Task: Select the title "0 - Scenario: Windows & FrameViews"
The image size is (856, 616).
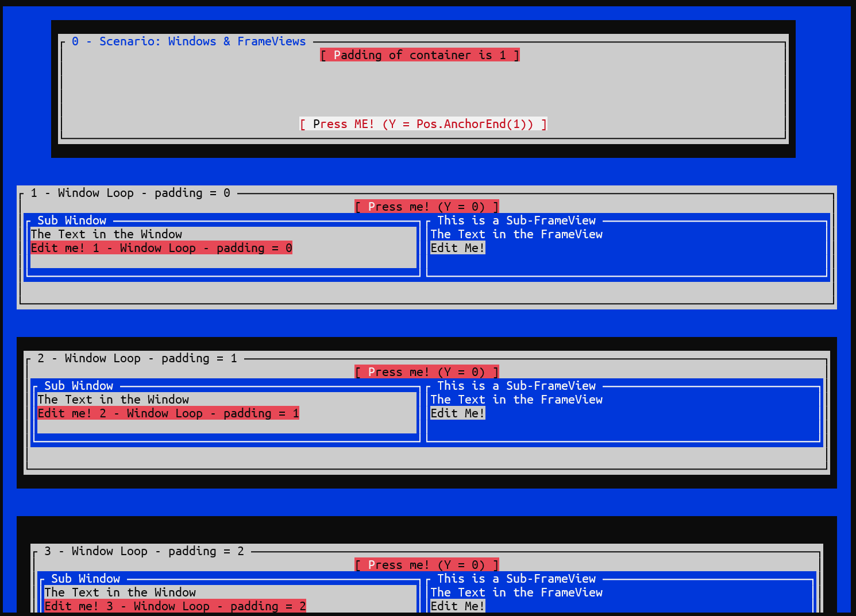Action: 188,41
